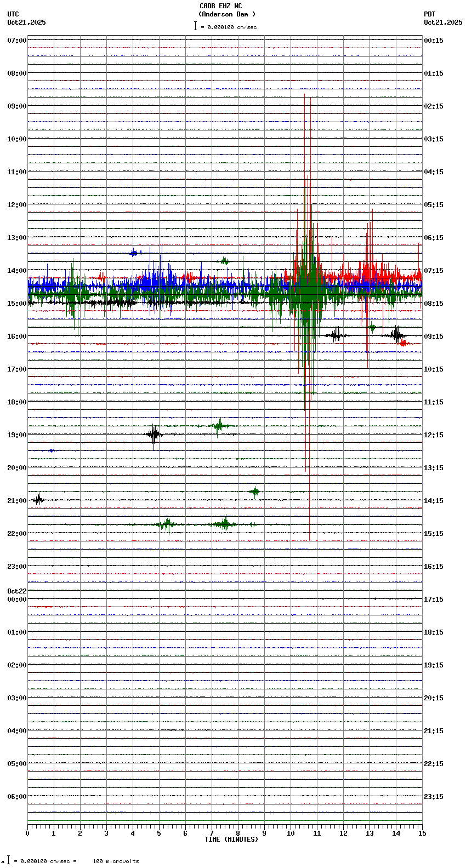466x868 pixels.
Task: Click the black wave burst on the 21:00 trace
Action: [38, 499]
